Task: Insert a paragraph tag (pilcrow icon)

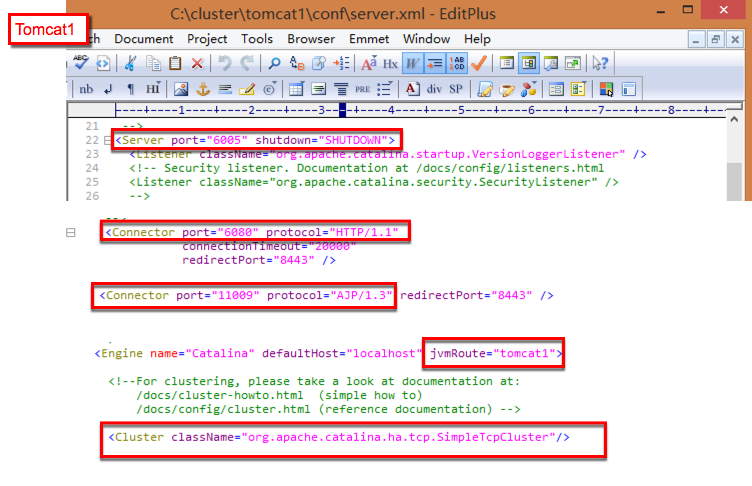Action: 130,89
